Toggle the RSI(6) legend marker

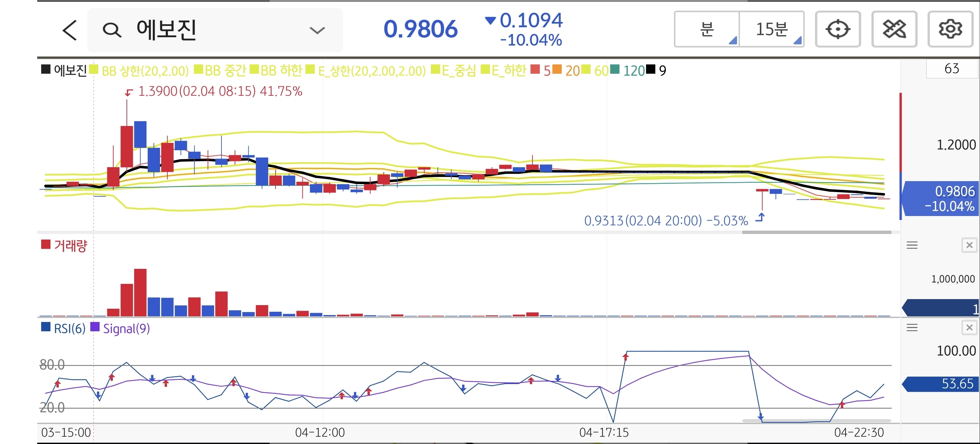coord(46,327)
